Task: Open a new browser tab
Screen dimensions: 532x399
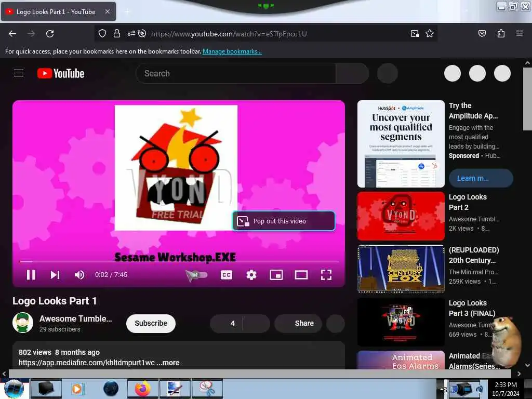Action: pyautogui.click(x=127, y=12)
